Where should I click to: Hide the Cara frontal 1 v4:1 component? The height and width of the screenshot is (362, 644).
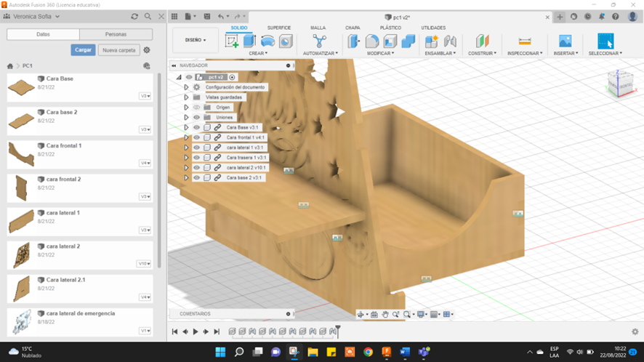(x=197, y=137)
